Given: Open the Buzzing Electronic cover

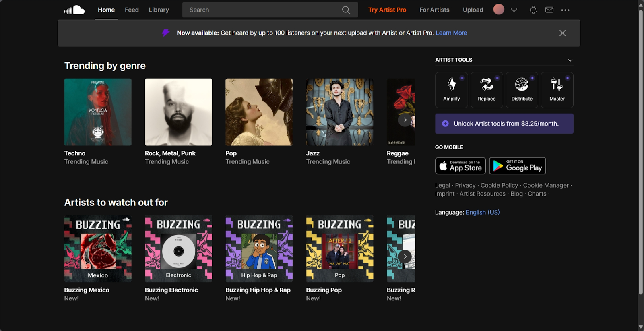Looking at the screenshot, I should (178, 248).
